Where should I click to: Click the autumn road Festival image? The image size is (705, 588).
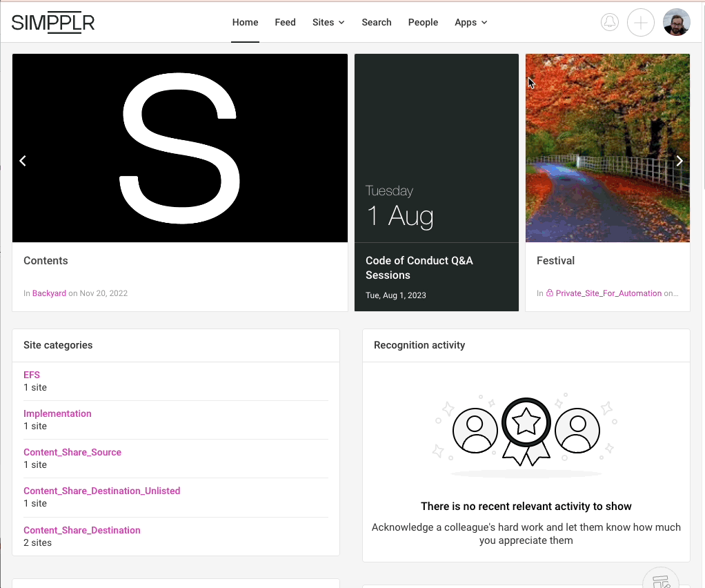point(608,148)
